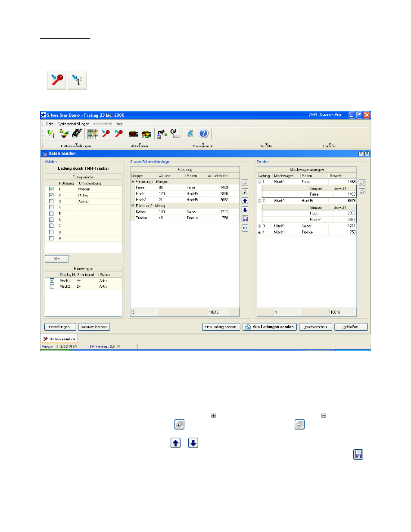Image resolution: width=411 pixels, height=532 pixels.
Task: Open the Systemeinstellungen menu
Action: point(74,124)
